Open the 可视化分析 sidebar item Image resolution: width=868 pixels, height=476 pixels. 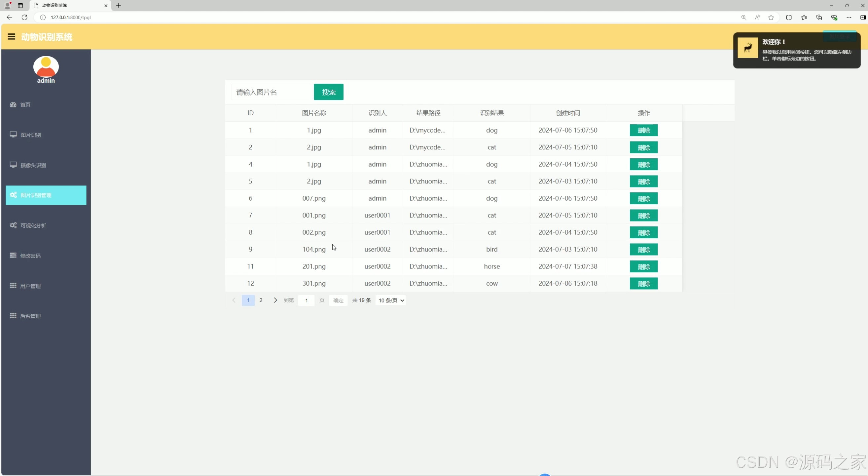(x=33, y=225)
